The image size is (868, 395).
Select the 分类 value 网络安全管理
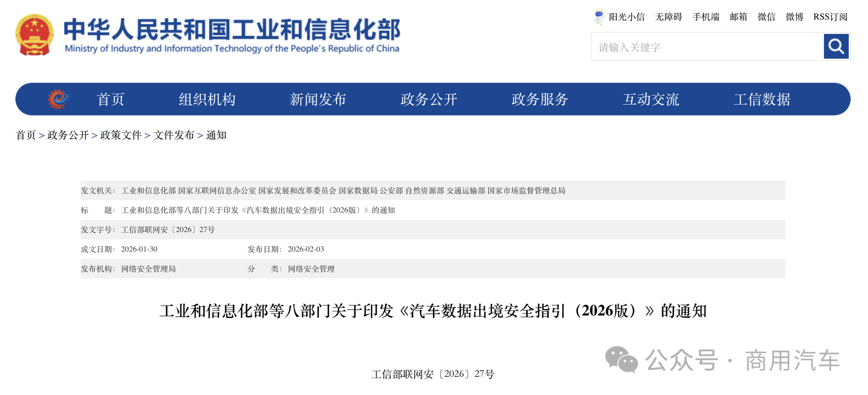311,269
